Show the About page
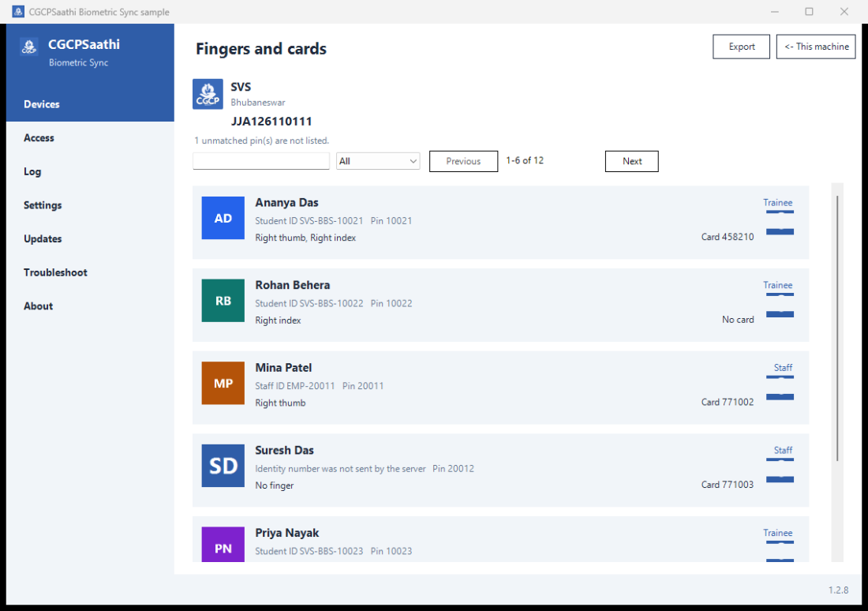868x611 pixels. (90, 305)
